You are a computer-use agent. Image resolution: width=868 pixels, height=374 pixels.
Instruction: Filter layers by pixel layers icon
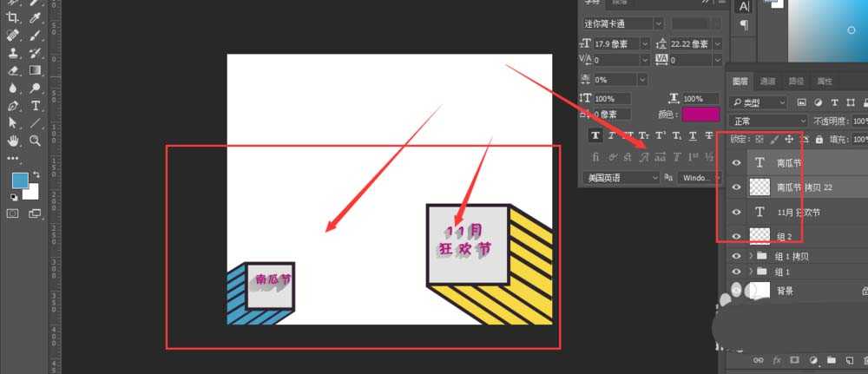(801, 102)
